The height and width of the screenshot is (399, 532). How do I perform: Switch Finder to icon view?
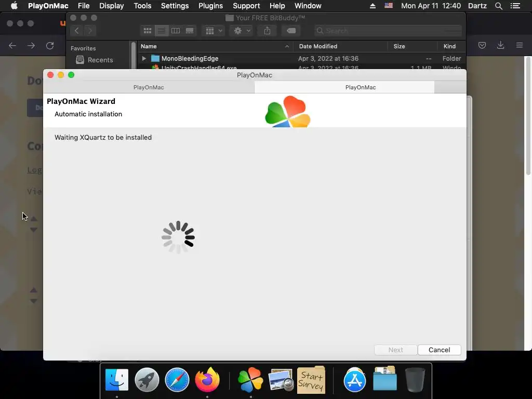point(148,31)
